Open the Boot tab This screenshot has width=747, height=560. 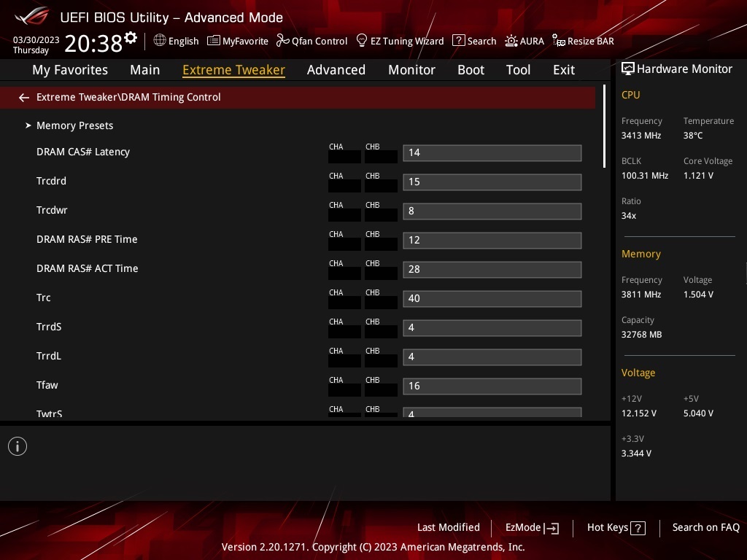click(x=471, y=70)
